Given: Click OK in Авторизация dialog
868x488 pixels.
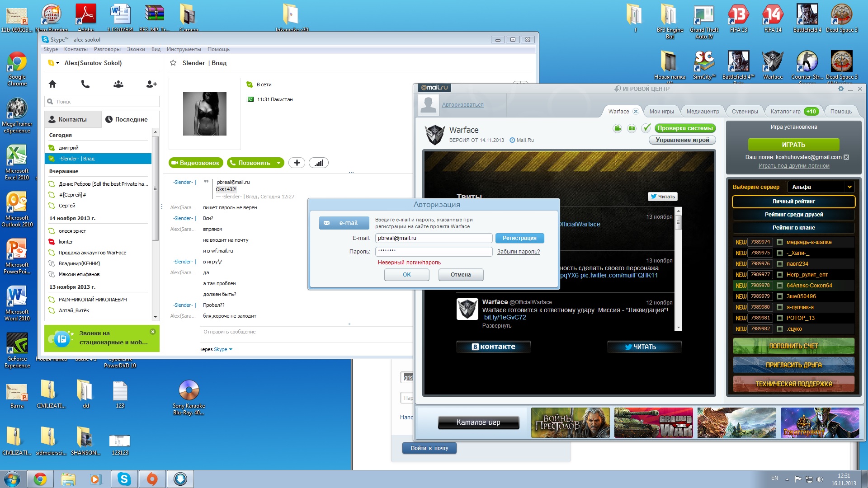Looking at the screenshot, I should [x=406, y=275].
